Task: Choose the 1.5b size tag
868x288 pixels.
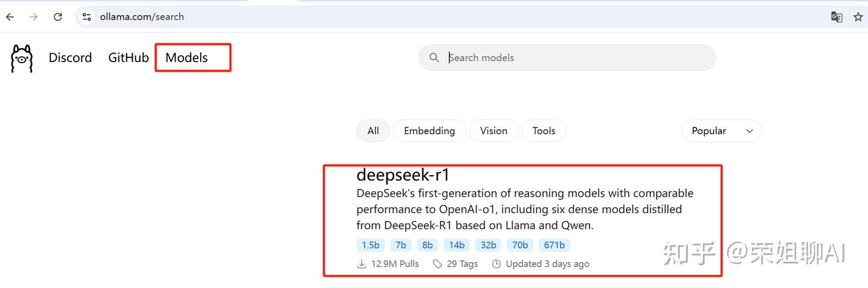Action: pyautogui.click(x=371, y=245)
